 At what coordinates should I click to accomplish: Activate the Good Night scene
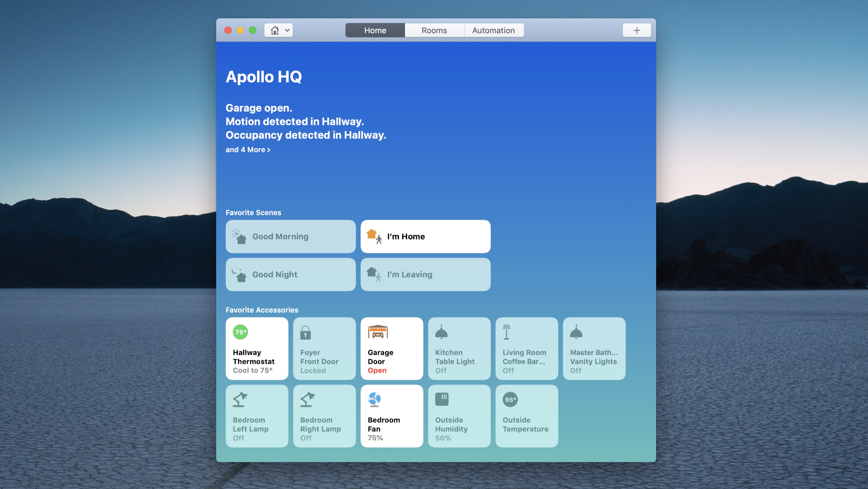pyautogui.click(x=291, y=275)
